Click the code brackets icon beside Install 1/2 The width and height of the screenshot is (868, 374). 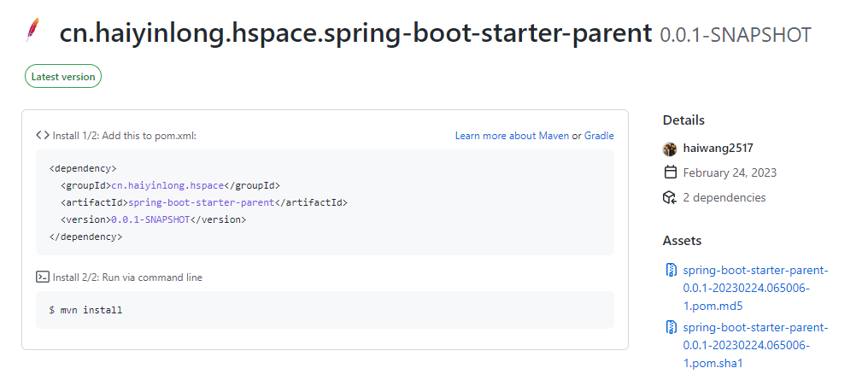[x=43, y=135]
